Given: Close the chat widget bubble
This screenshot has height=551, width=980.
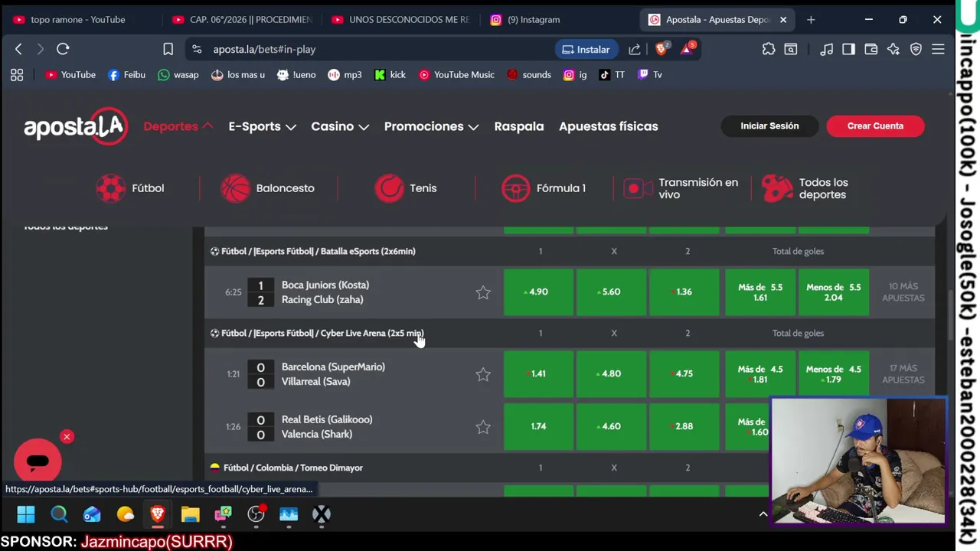Looking at the screenshot, I should [67, 437].
